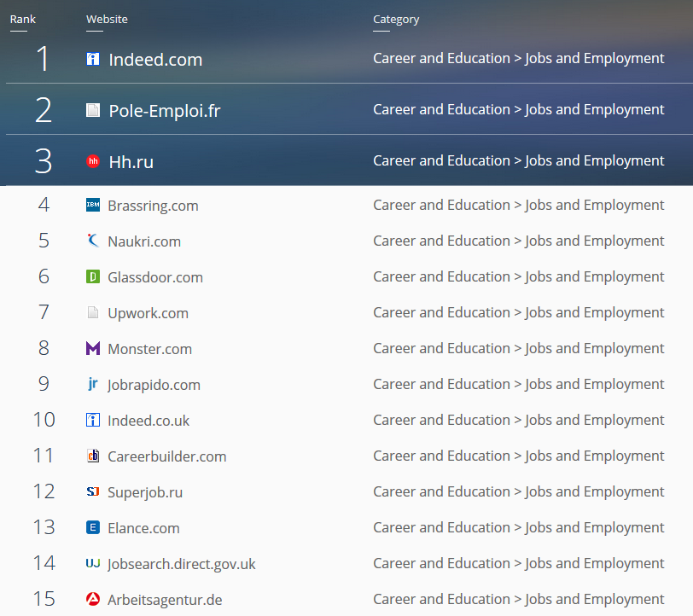Viewport: 693px width, 616px height.
Task: Click rank number 15
Action: [x=44, y=599]
